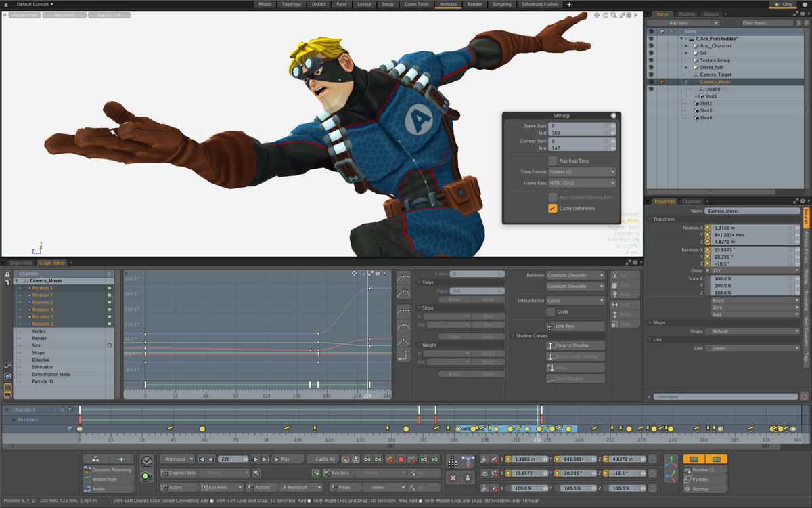
Task: Open the viewport gear options
Action: coord(630,15)
